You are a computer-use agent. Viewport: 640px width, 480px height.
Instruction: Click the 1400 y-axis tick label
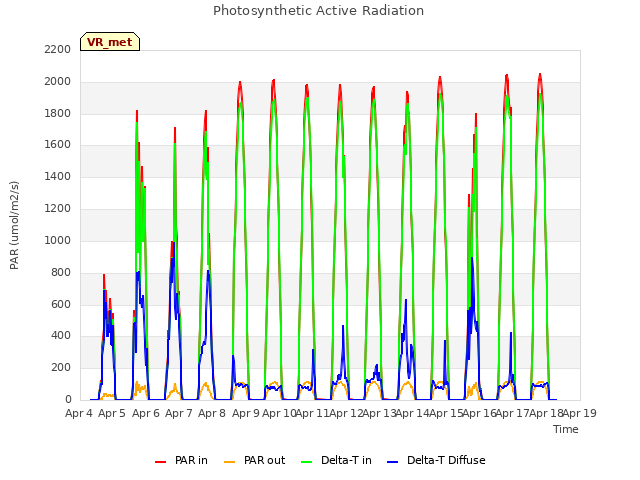tap(58, 176)
